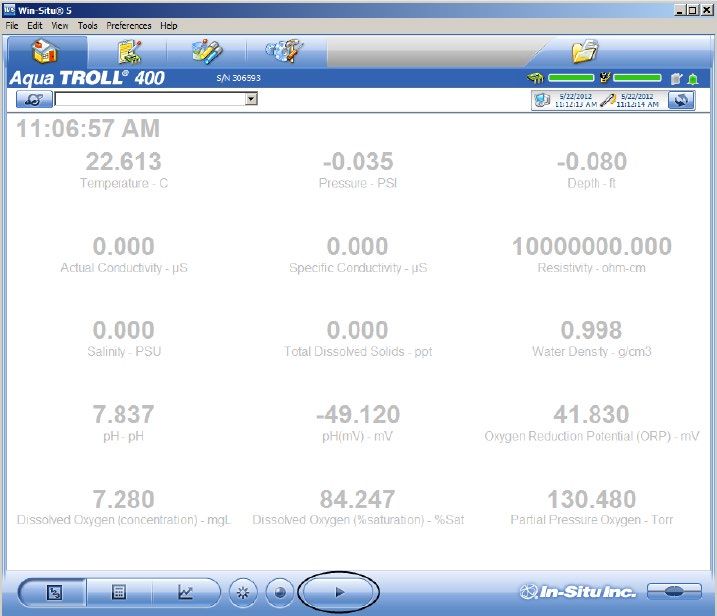Image resolution: width=717 pixels, height=616 pixels.
Task: Click the Temperature reading 22.613
Action: click(x=123, y=161)
